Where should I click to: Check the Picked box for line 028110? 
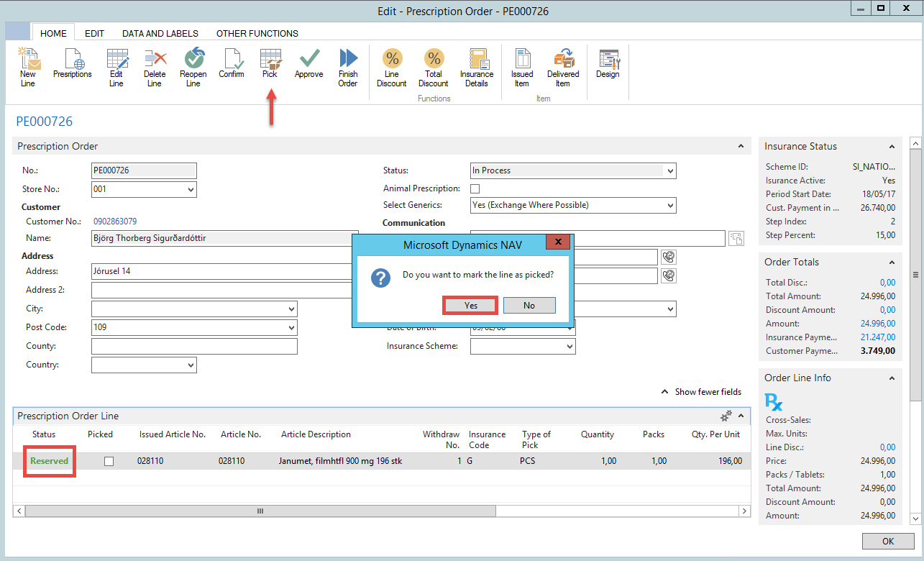tap(109, 461)
